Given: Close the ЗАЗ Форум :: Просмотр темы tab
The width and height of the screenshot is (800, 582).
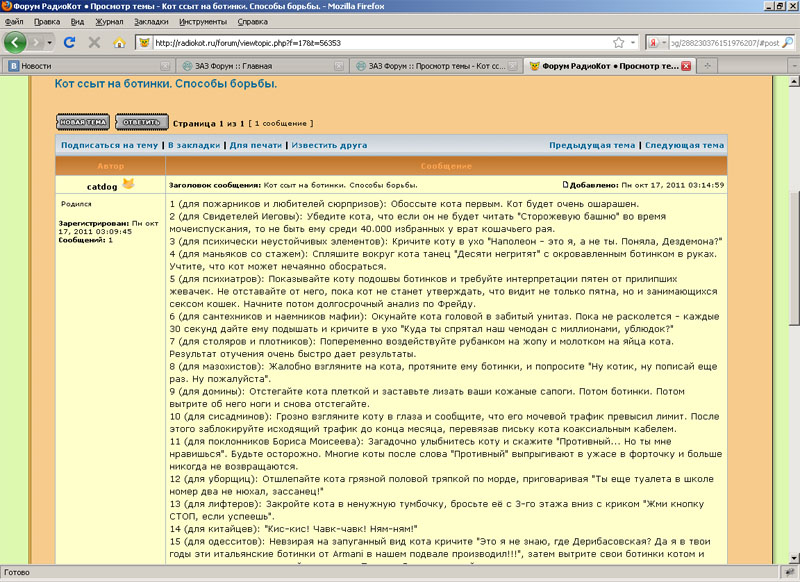Looking at the screenshot, I should [512, 66].
